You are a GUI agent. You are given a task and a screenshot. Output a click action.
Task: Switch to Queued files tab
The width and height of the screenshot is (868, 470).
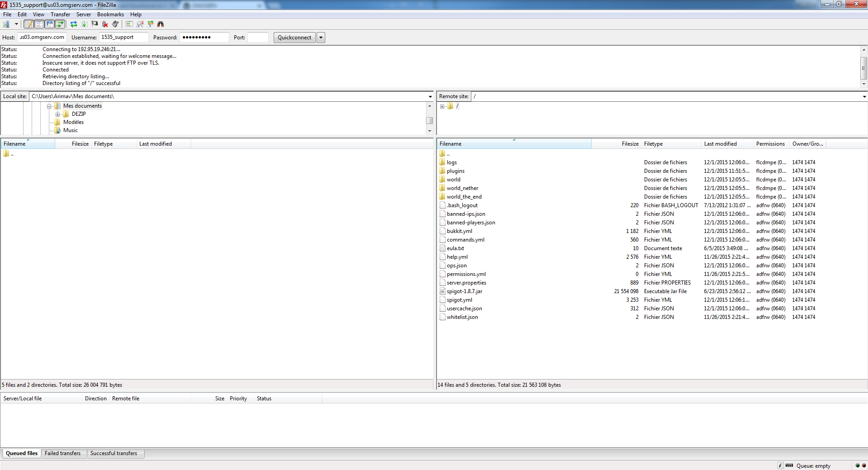(x=22, y=453)
